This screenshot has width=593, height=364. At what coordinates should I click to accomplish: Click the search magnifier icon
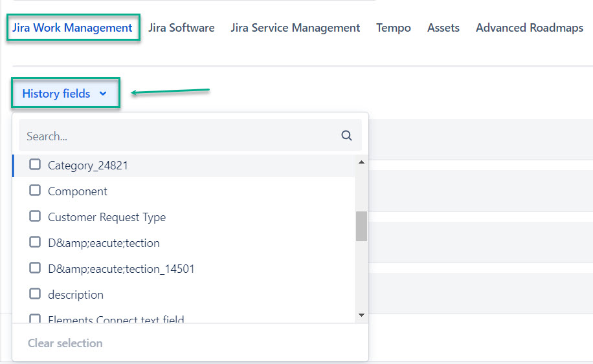pos(346,136)
